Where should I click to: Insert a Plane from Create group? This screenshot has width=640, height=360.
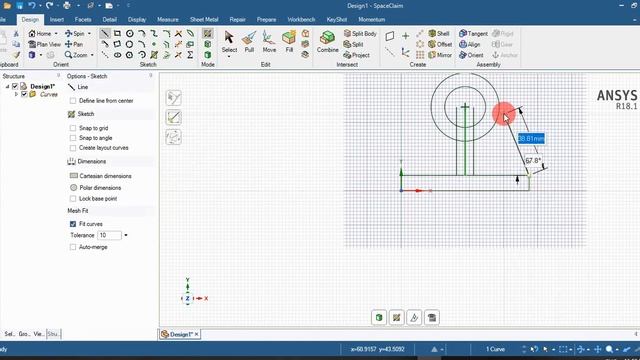pos(390,36)
